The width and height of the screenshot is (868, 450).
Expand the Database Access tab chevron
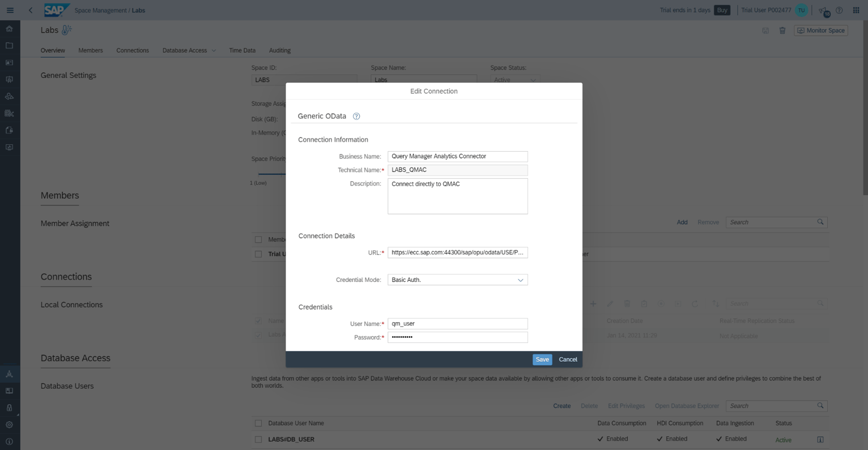[x=214, y=50]
